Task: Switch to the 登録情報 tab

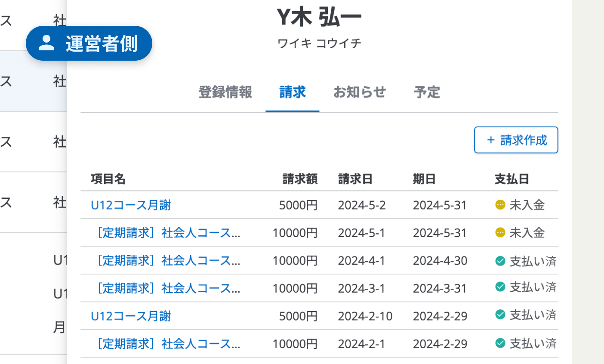Action: click(225, 92)
